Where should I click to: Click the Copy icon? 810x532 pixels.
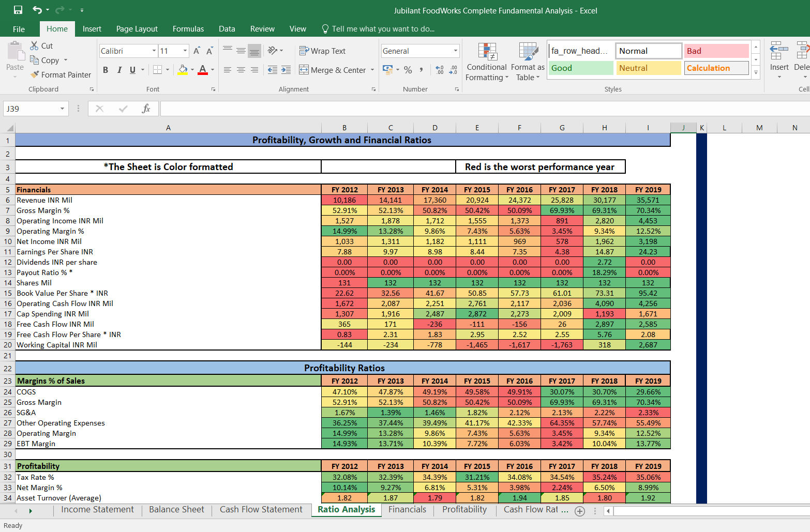[35, 60]
